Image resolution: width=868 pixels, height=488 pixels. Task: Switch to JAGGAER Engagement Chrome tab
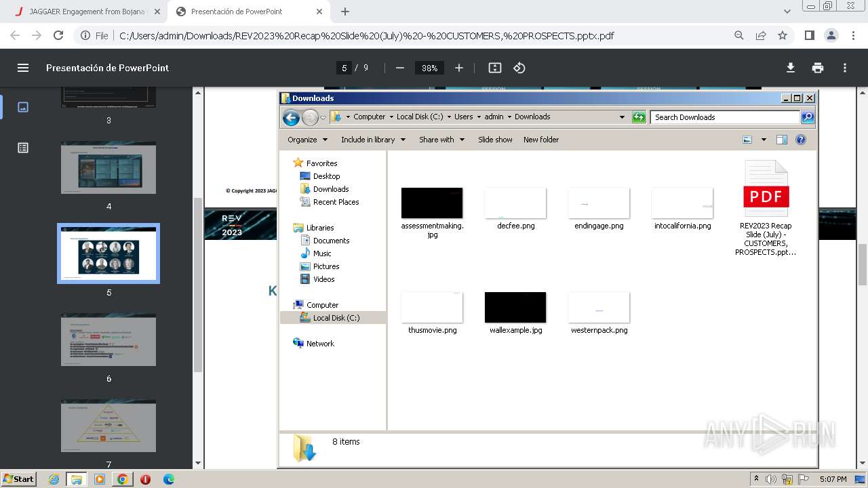click(87, 12)
